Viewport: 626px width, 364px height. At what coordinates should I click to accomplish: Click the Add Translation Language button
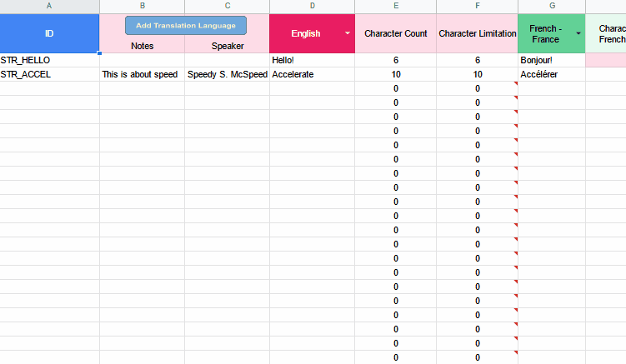coord(186,26)
